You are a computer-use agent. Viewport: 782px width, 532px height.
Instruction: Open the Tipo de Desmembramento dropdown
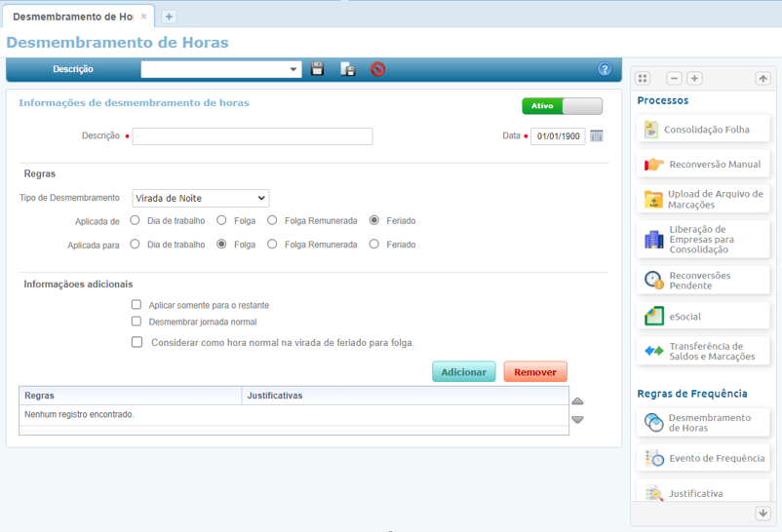(x=200, y=199)
